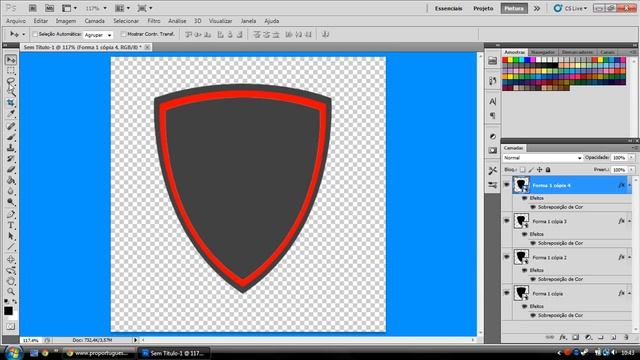Toggle lock all padlock icon
This screenshot has width=640, height=360.
[548, 169]
